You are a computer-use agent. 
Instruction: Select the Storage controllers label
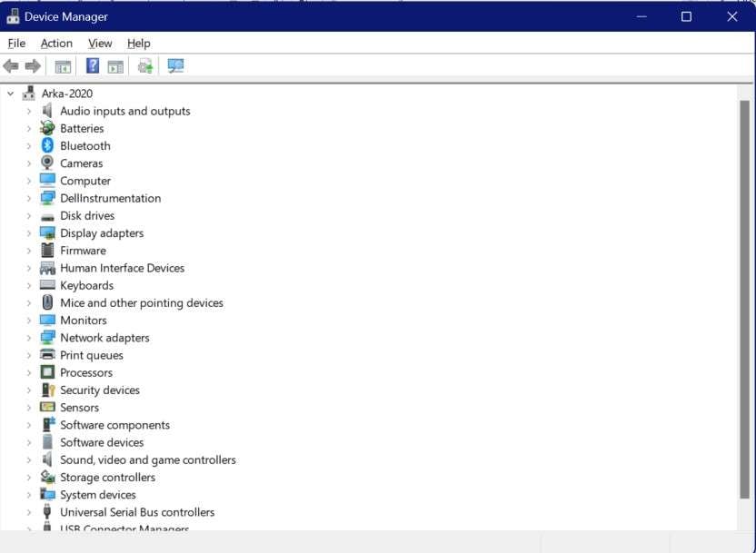[107, 478]
